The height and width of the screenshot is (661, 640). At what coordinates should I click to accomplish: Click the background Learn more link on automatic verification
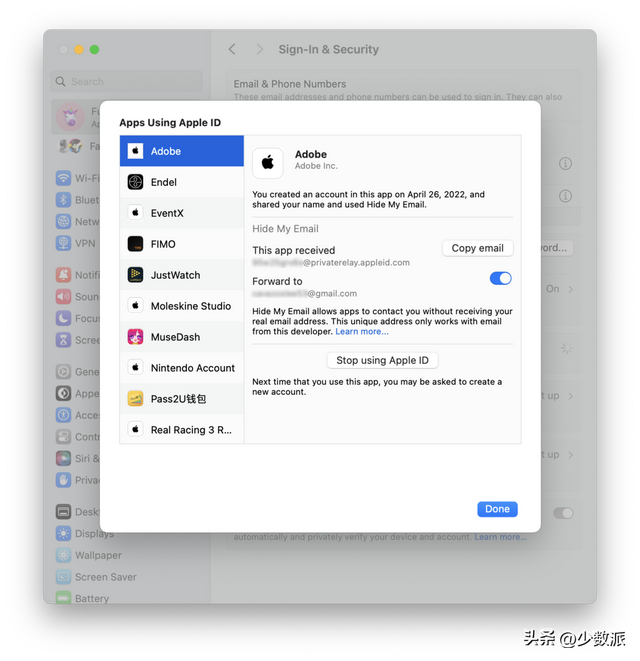(500, 537)
